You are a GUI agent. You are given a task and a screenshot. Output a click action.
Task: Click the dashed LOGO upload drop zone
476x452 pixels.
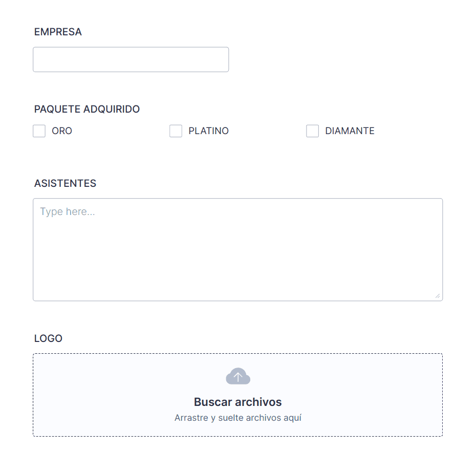coord(102,394)
